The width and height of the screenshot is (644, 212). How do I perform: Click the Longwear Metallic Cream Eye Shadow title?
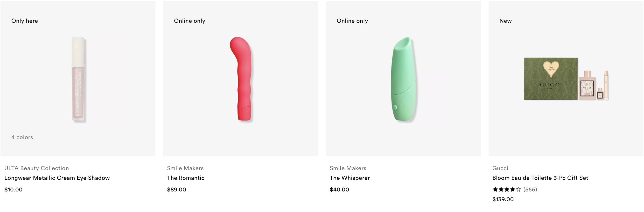point(57,178)
